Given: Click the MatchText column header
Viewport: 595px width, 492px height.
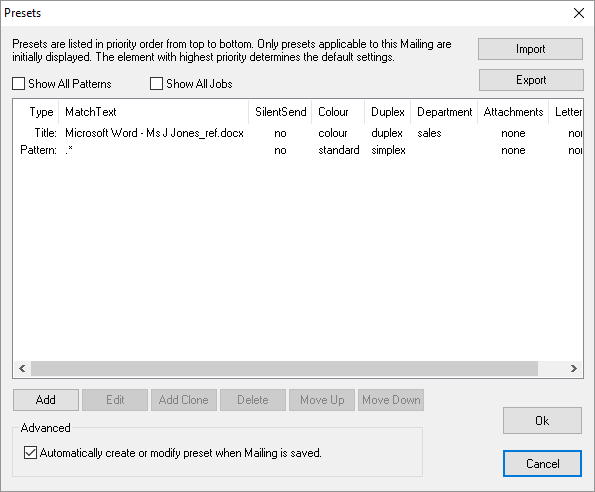Looking at the screenshot, I should coord(154,112).
